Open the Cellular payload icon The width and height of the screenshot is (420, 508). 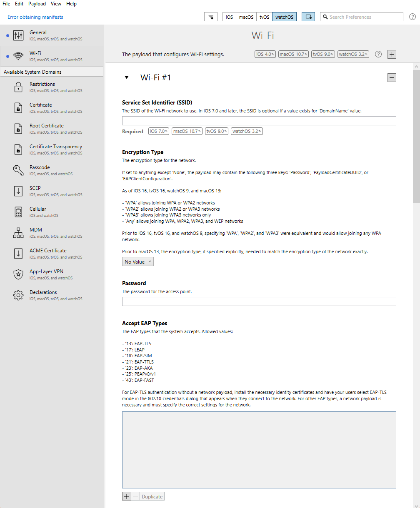[18, 212]
